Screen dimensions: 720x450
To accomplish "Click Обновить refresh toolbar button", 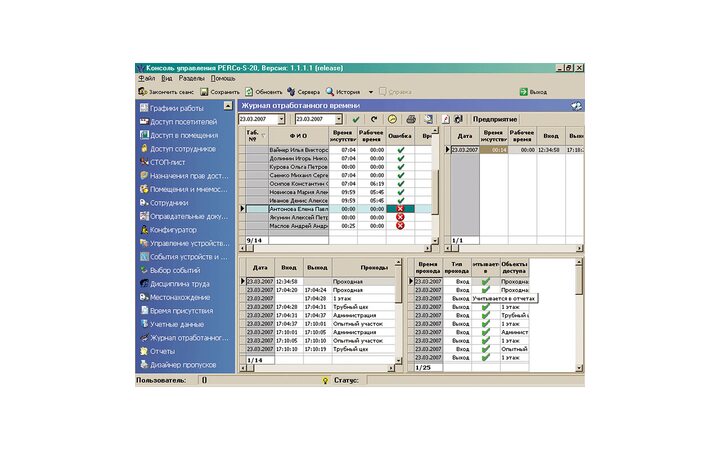I will (x=263, y=91).
